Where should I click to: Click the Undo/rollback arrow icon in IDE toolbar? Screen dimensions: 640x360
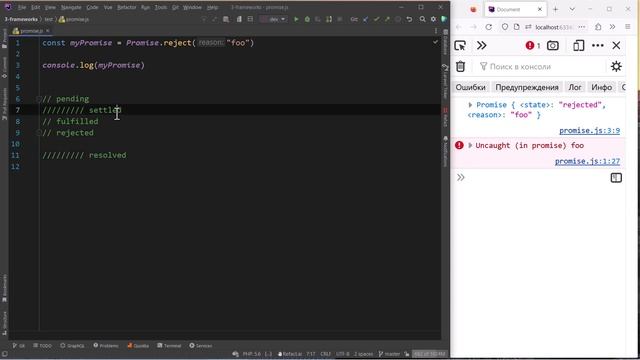tap(409, 19)
